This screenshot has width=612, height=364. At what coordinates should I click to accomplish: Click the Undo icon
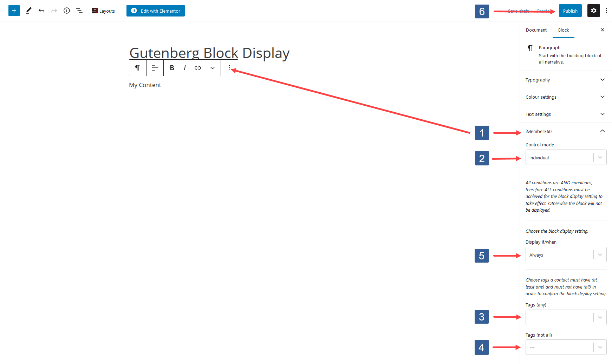tap(41, 11)
